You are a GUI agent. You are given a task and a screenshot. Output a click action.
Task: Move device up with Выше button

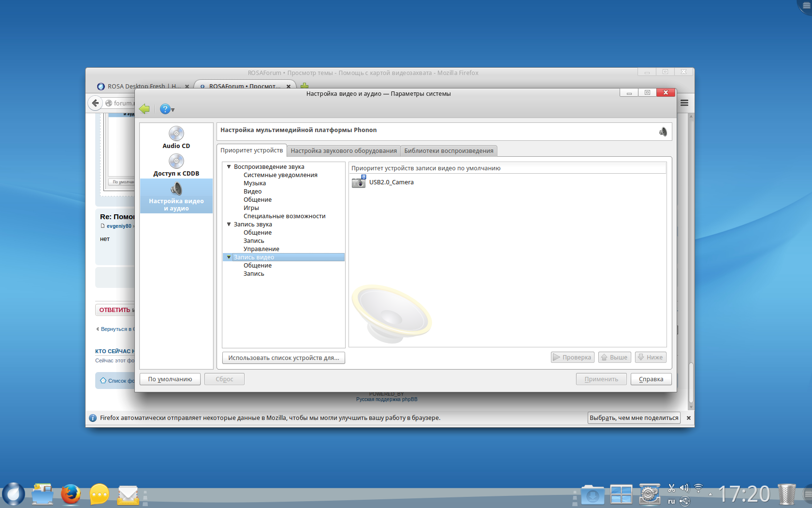[x=615, y=358]
